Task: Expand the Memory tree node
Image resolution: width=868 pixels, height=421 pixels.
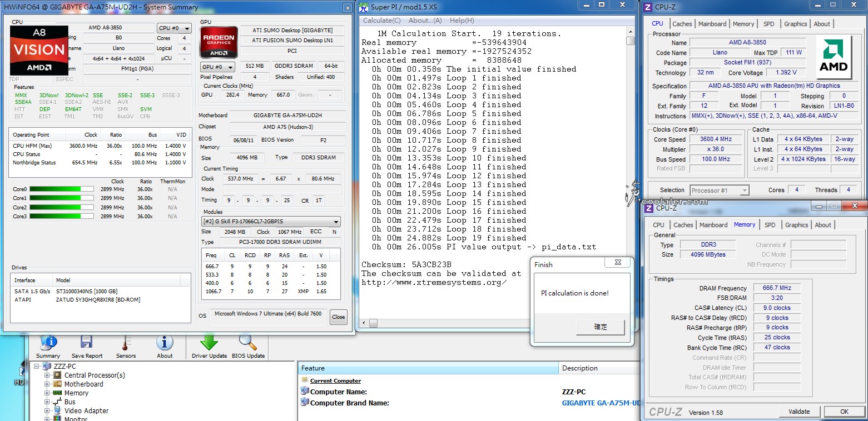Action: 48,393
